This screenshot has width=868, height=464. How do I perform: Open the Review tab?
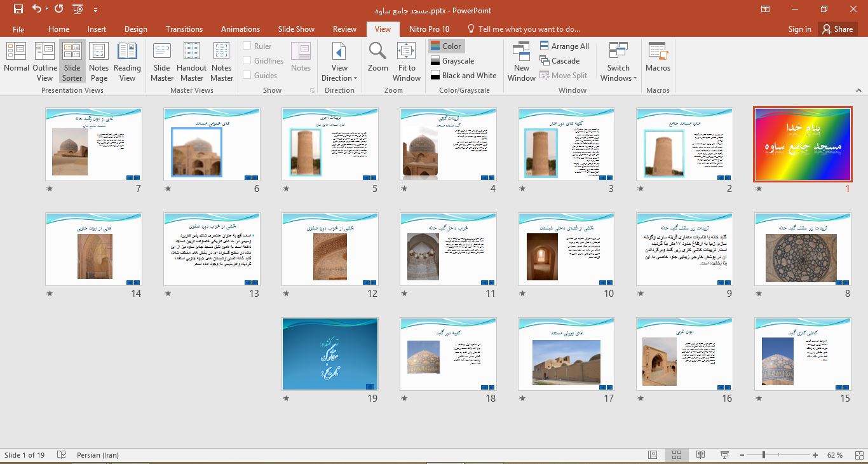pos(344,29)
